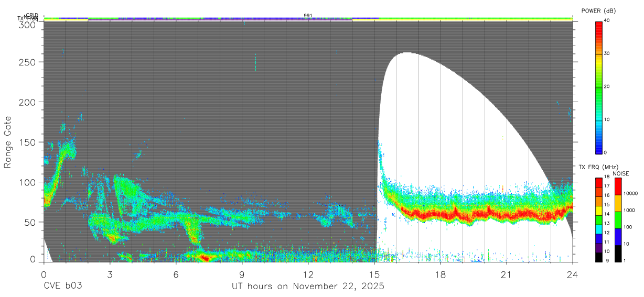Image resolution: width=644 pixels, height=297 pixels.
Task: Click the 12 tick on UT hours axis
Action: [x=308, y=274]
